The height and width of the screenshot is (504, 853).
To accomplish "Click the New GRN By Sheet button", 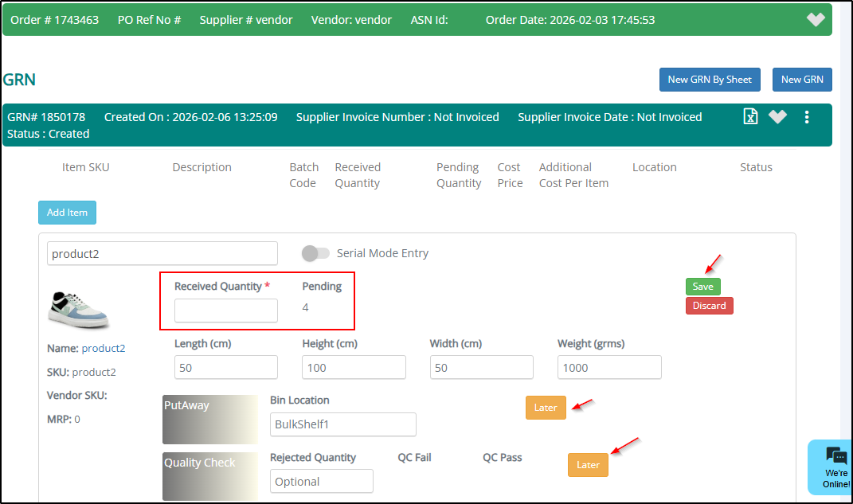I will point(710,80).
